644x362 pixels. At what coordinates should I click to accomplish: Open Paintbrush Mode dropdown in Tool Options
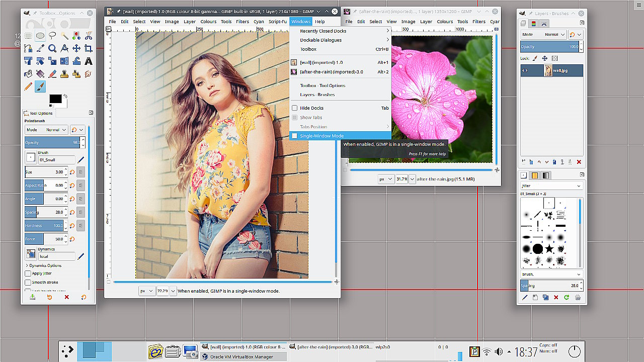coord(46,130)
